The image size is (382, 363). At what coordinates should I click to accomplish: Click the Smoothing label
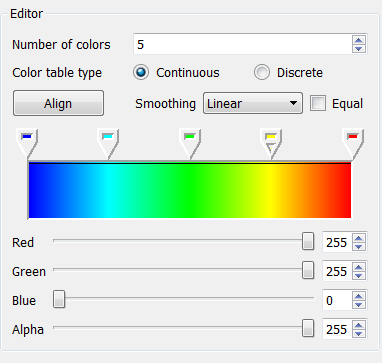(165, 104)
